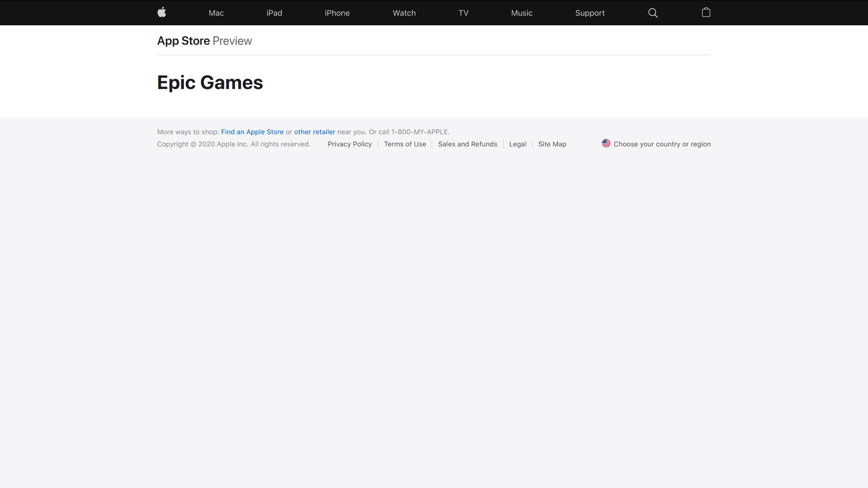Open the Terms of Use dropdown

(405, 144)
